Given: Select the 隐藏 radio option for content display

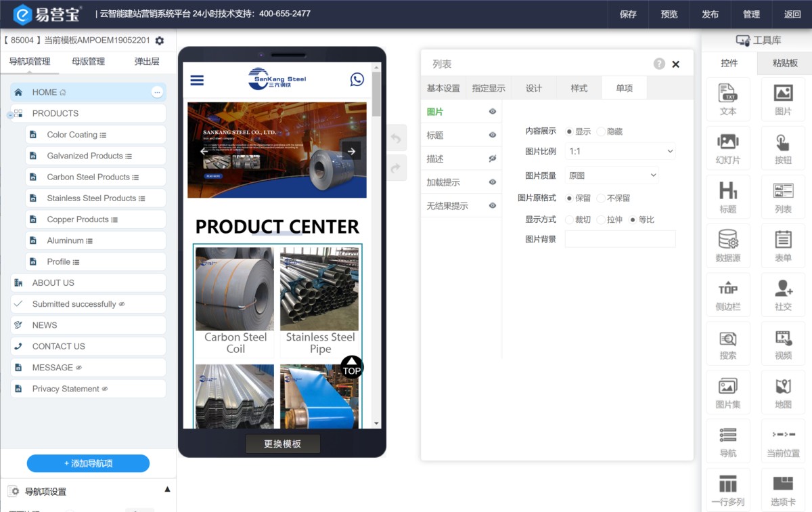Looking at the screenshot, I should coord(601,131).
